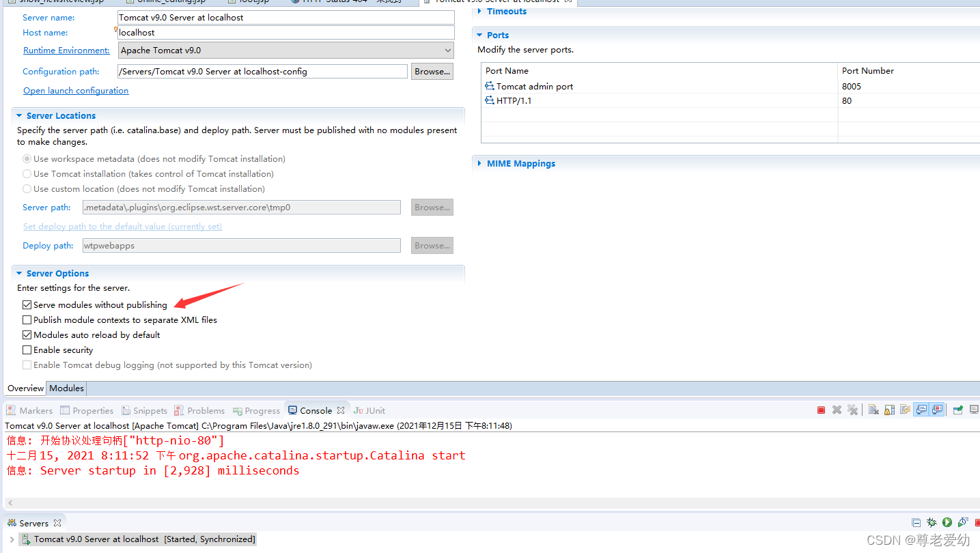Open the Runtime Environment dropdown
The height and width of the screenshot is (553, 980).
pyautogui.click(x=447, y=50)
